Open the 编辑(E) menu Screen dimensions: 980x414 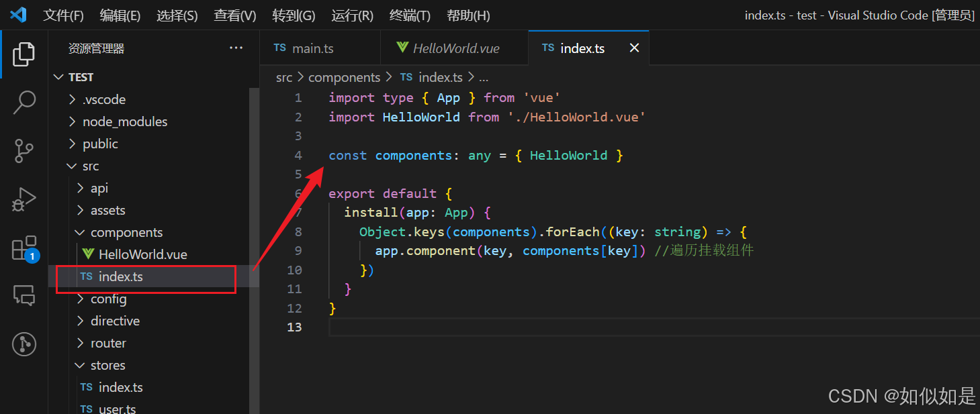[x=120, y=15]
